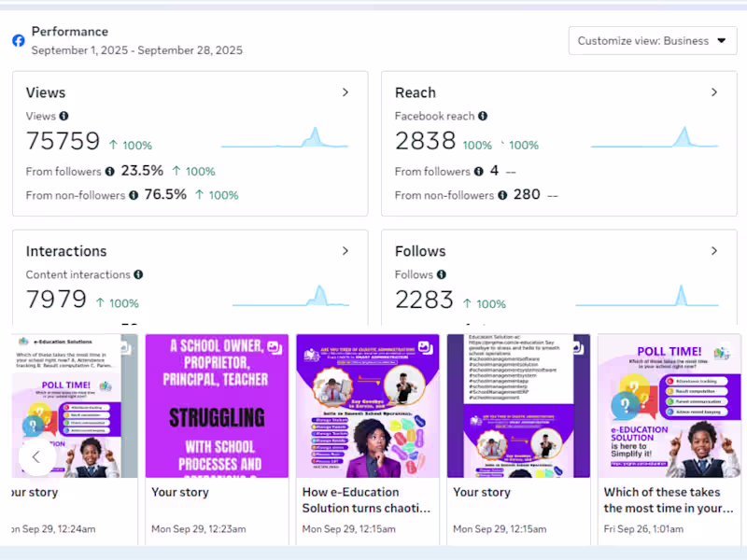Click the 23.5% from followers value

(142, 171)
